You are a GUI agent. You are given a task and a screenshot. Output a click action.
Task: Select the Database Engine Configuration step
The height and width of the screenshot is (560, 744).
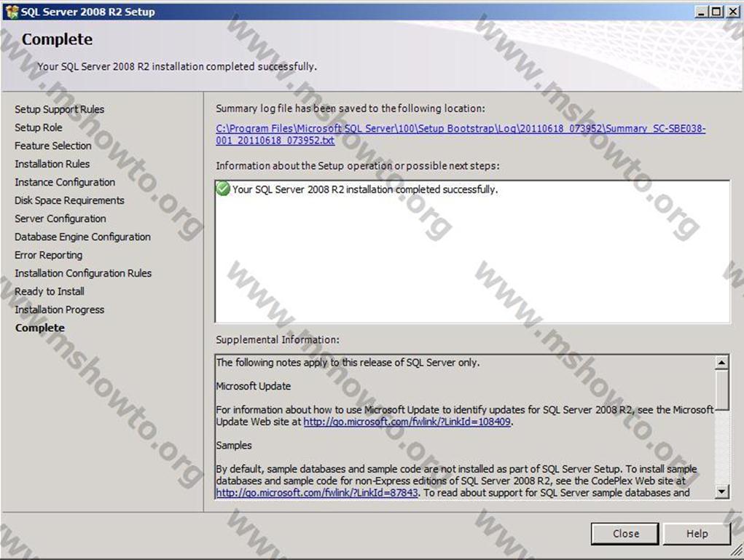tap(82, 237)
